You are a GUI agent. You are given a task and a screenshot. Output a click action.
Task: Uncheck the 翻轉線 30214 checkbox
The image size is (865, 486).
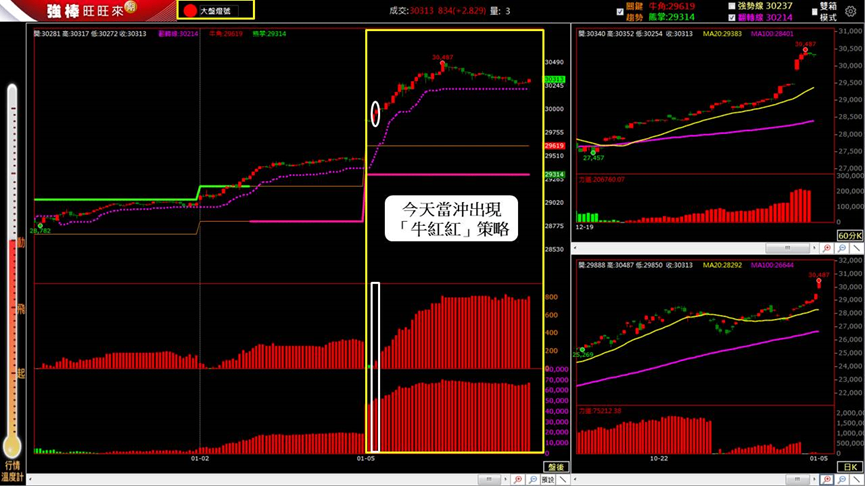731,17
